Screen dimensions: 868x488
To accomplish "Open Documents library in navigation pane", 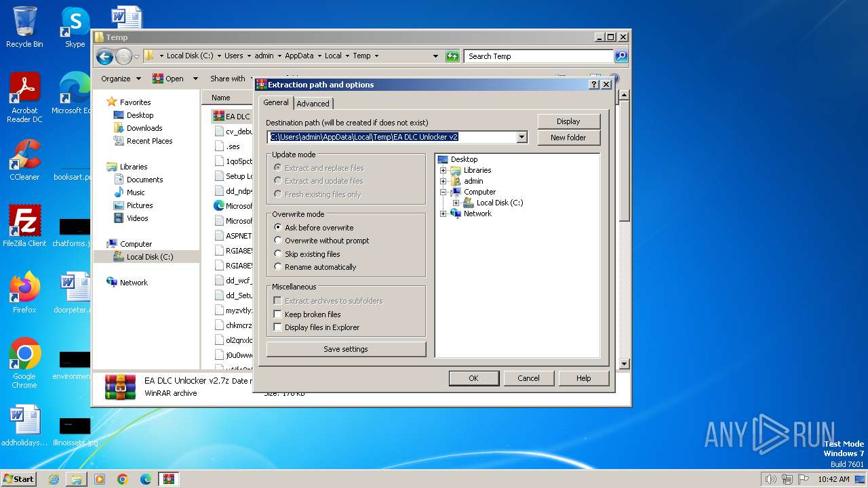I will click(144, 180).
